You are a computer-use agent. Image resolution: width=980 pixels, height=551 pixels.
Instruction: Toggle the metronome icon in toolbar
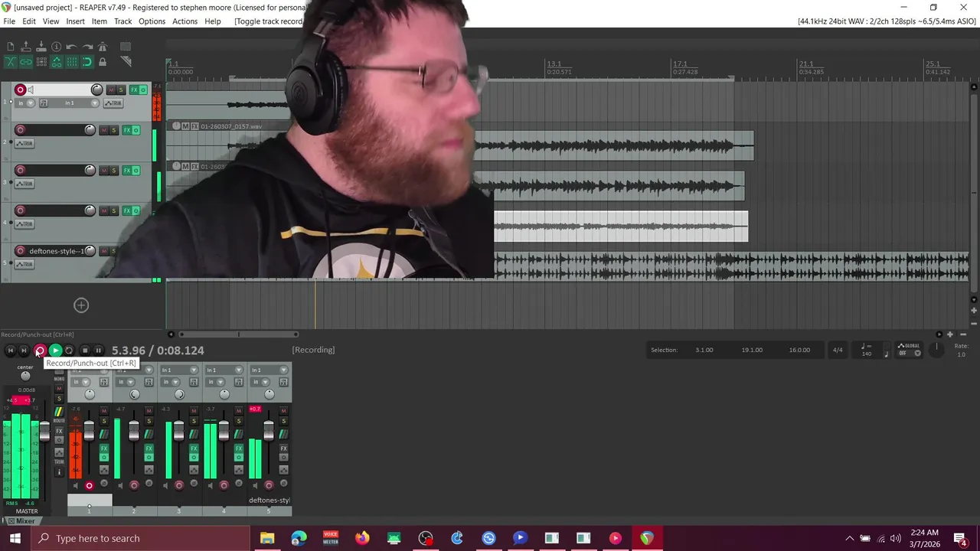coord(103,46)
